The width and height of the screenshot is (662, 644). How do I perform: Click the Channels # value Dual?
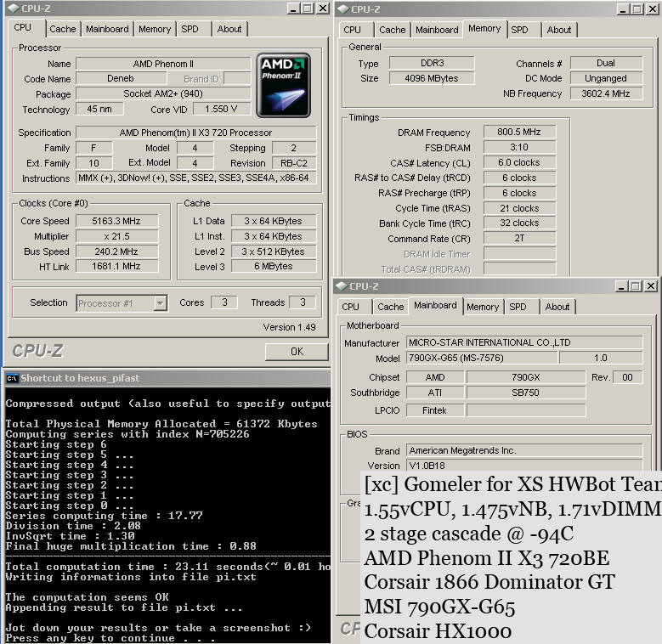pos(606,63)
